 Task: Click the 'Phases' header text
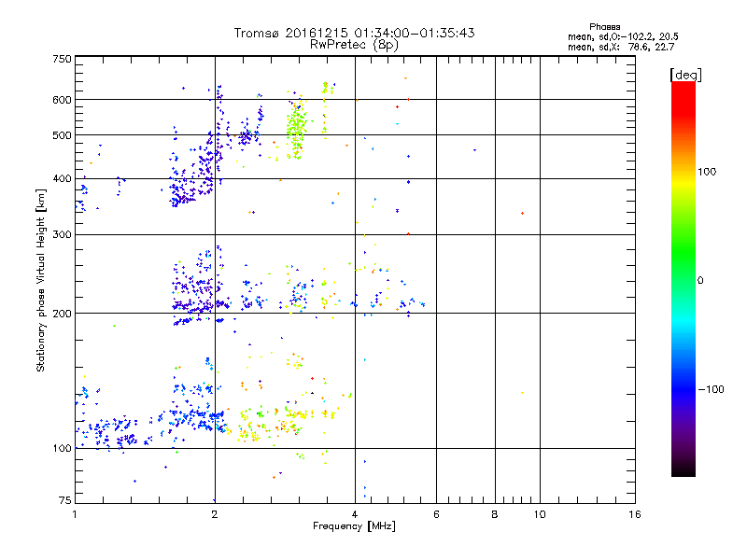point(604,27)
